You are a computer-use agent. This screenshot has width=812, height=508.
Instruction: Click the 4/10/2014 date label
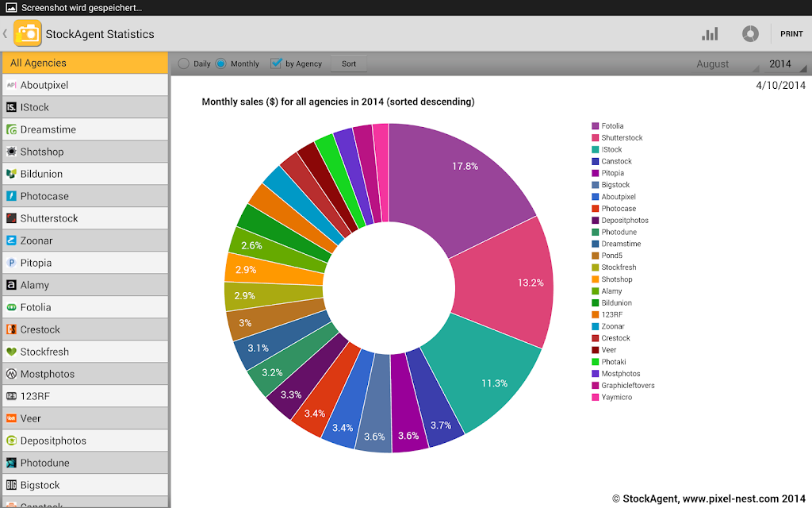pyautogui.click(x=780, y=86)
